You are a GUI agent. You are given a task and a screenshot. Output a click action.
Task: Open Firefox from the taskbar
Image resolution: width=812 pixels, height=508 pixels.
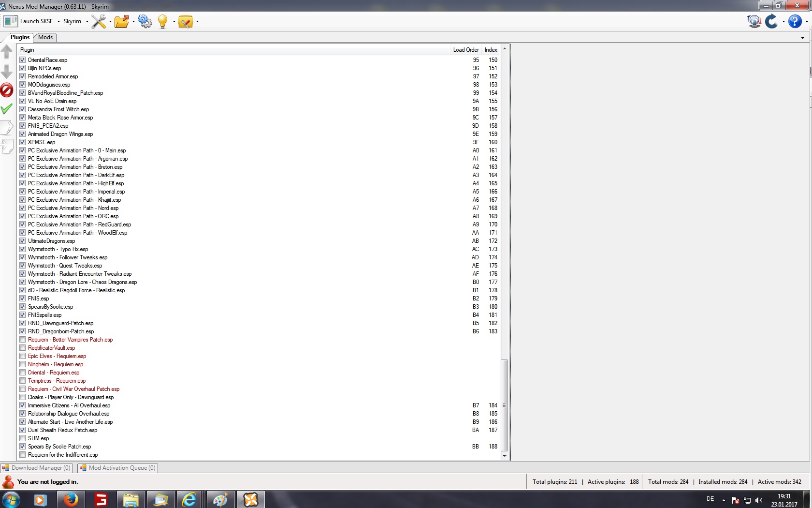coord(71,499)
